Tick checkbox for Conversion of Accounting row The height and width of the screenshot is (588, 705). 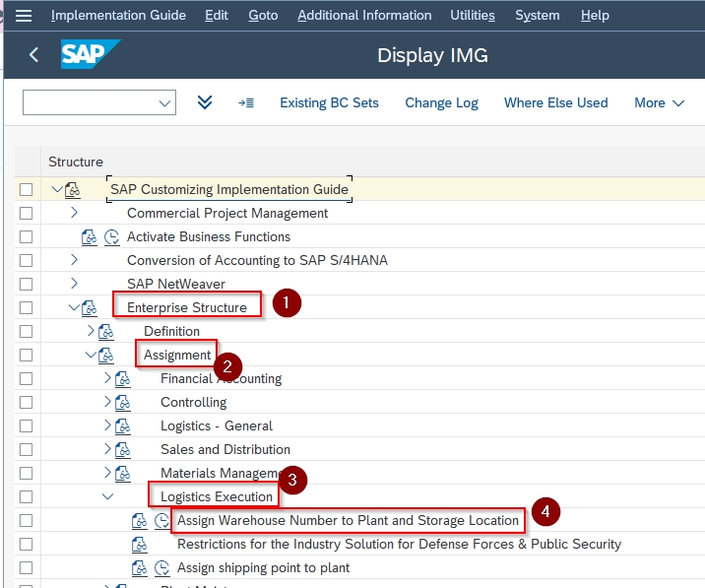pyautogui.click(x=26, y=260)
